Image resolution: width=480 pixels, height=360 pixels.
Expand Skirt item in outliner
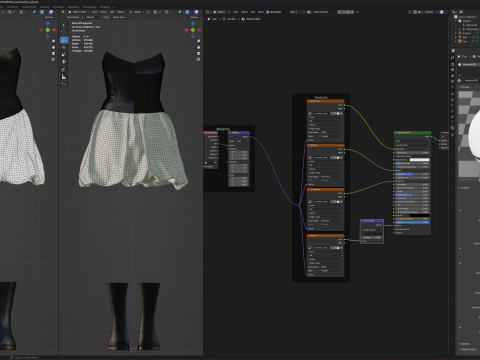pyautogui.click(x=456, y=37)
